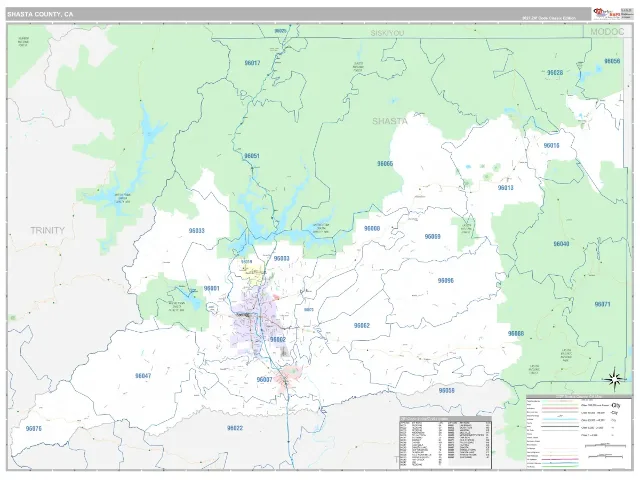Click the SHASTA COUNTY, CA title
640x480 pixels.
pos(40,14)
